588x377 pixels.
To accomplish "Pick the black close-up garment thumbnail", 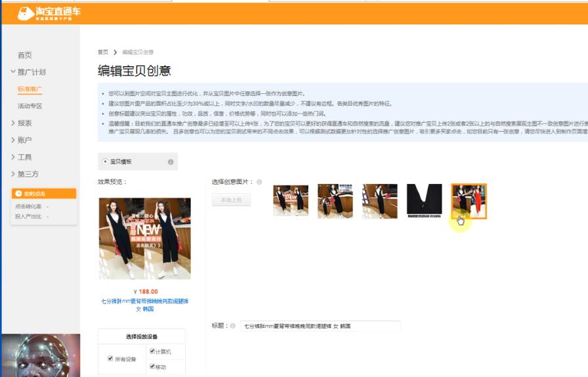I will 424,200.
